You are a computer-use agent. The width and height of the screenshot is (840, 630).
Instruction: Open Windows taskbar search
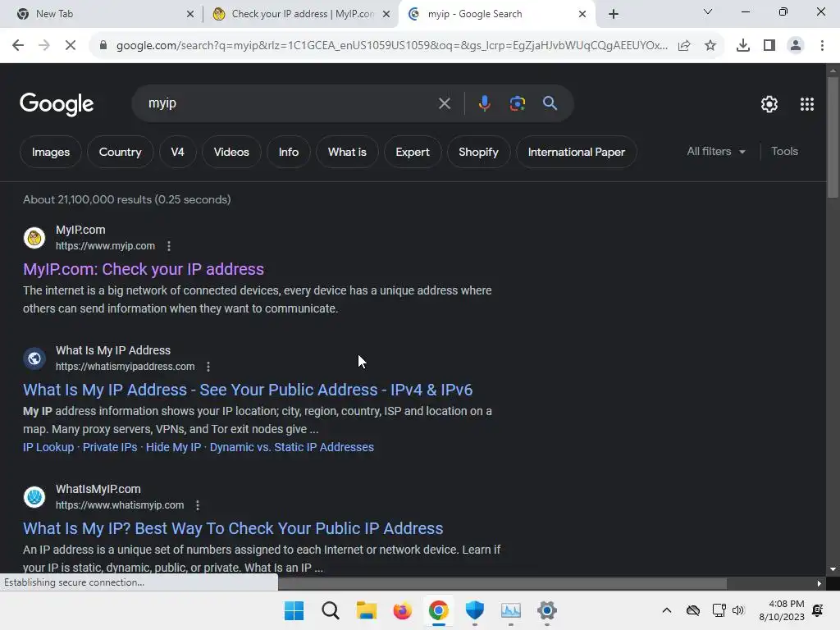(x=331, y=610)
